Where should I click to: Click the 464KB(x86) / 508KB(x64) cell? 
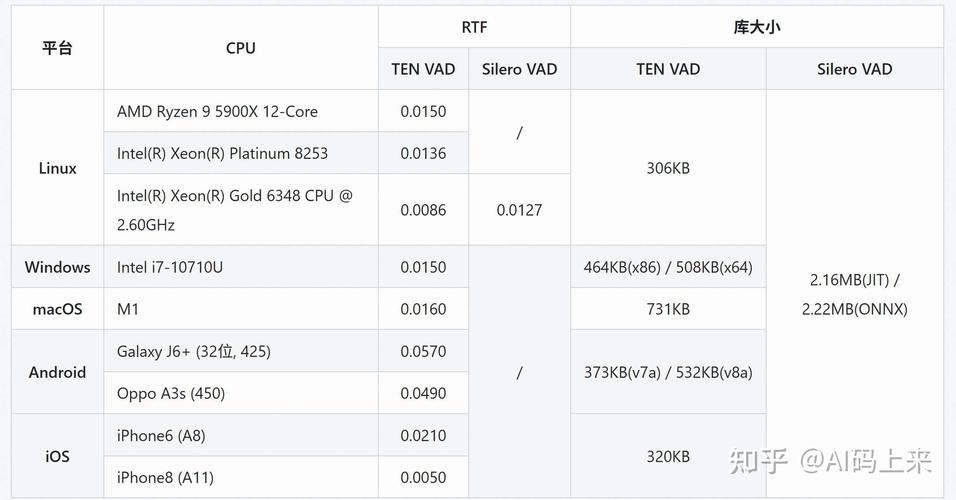click(x=668, y=267)
